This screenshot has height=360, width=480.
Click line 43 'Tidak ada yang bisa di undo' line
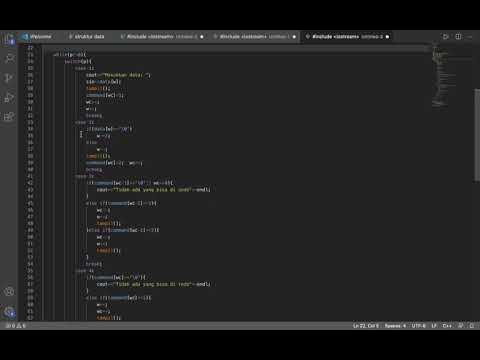[x=154, y=190]
